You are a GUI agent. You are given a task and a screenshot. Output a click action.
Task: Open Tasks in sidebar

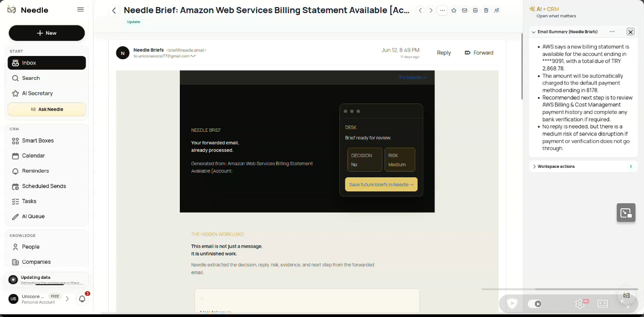[x=47, y=201]
